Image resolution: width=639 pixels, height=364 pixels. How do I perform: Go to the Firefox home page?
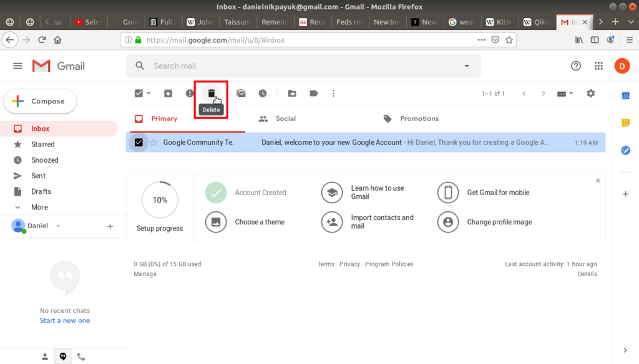tap(57, 40)
